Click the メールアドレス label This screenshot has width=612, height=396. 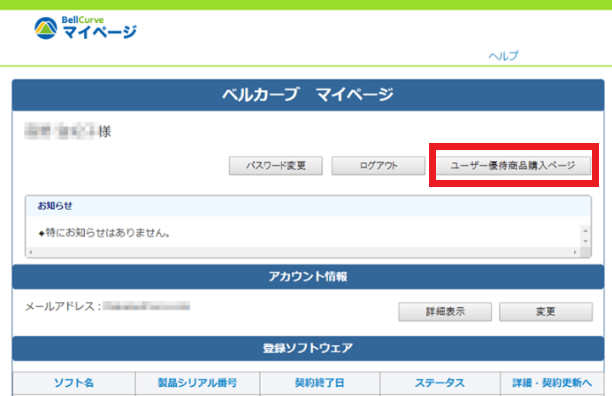pyautogui.click(x=63, y=307)
